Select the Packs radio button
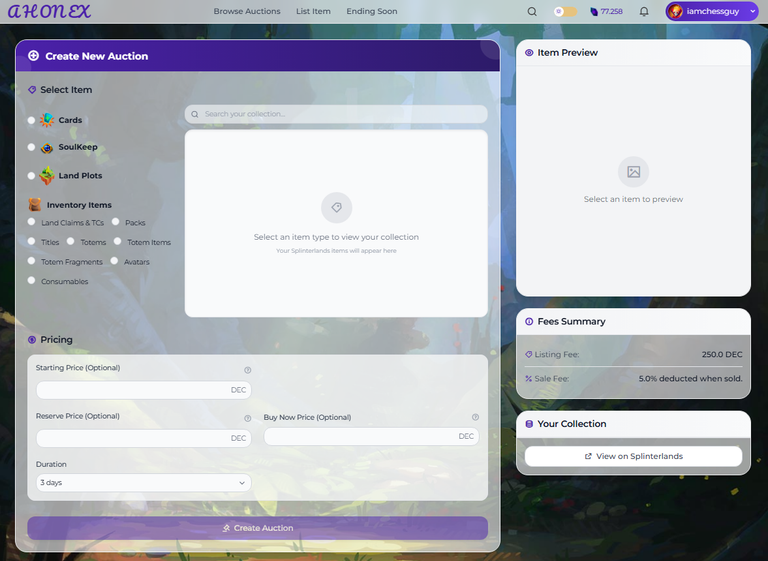 click(116, 222)
